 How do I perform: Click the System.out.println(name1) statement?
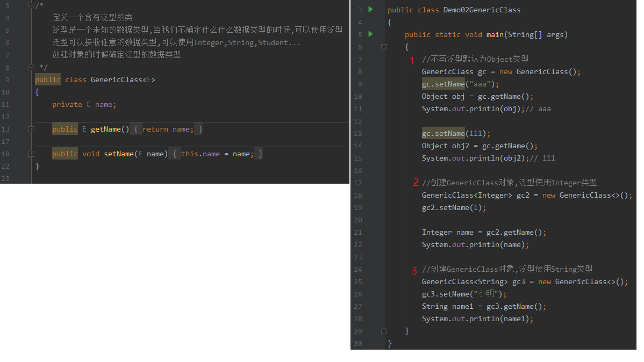coord(477,318)
